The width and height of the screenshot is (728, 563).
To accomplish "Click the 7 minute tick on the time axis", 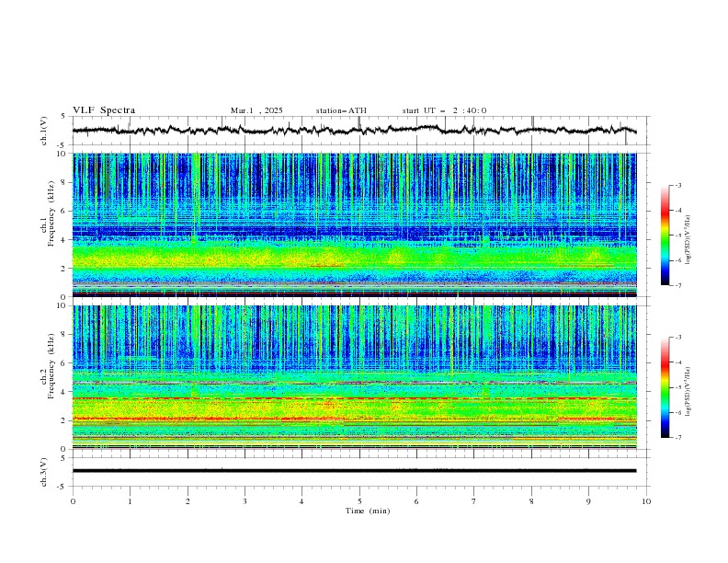I will click(x=474, y=501).
